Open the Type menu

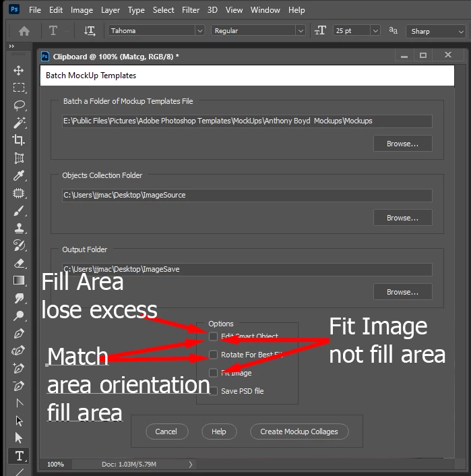pyautogui.click(x=136, y=10)
